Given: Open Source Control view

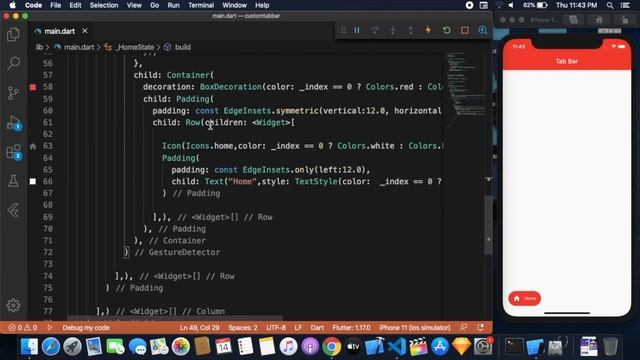Looking at the screenshot, I should (13, 93).
